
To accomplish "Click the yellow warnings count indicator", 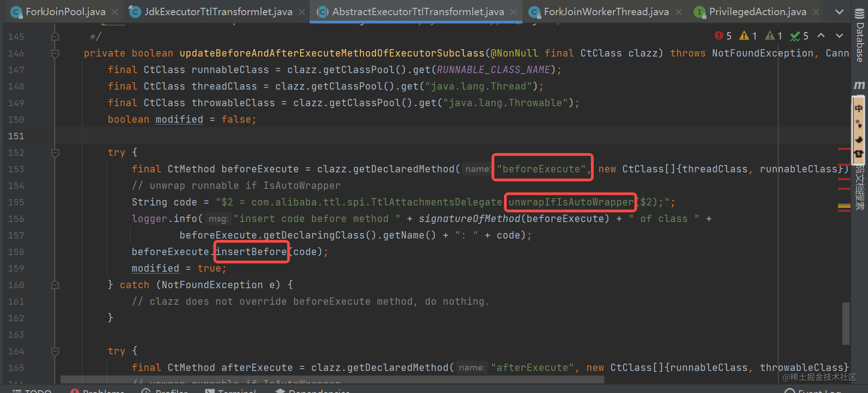I will tap(748, 36).
